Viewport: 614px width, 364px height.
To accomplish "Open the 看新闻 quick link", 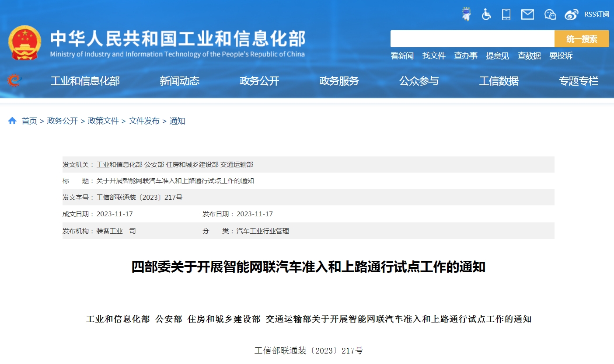I will coord(402,56).
